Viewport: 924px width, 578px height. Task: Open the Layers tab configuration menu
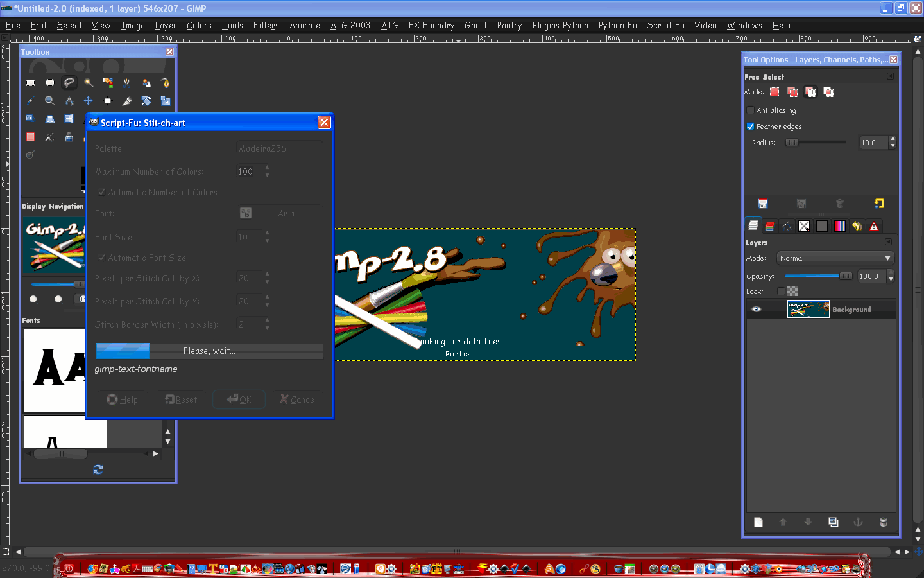pyautogui.click(x=888, y=242)
